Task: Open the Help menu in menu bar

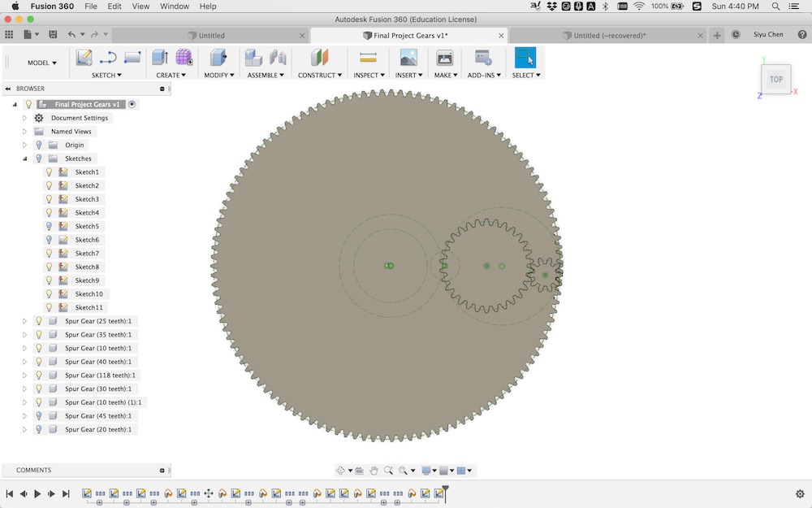Action: point(208,7)
